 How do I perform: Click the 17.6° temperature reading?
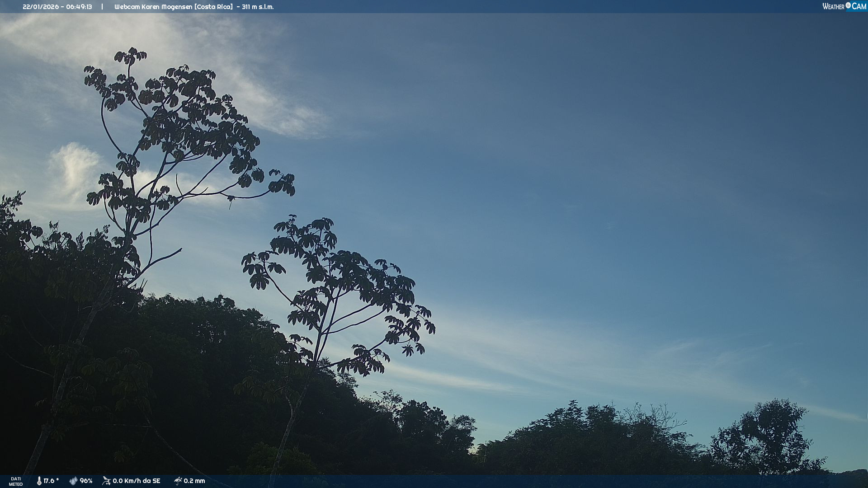51,481
